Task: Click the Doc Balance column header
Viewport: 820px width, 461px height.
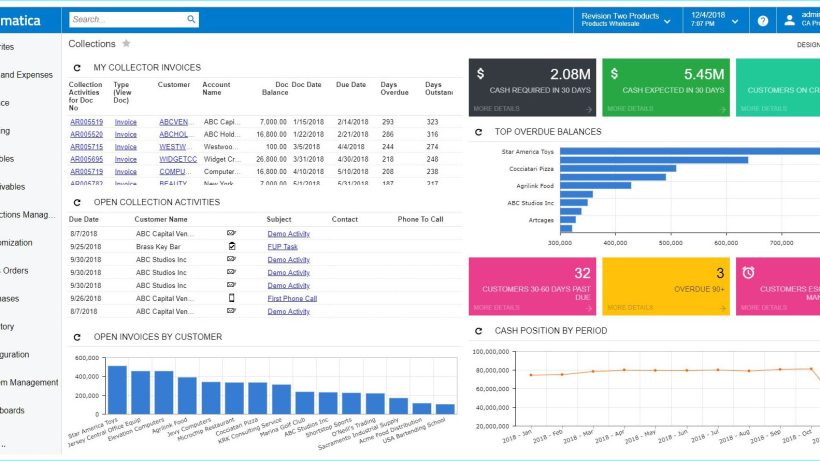Action: tap(275, 88)
